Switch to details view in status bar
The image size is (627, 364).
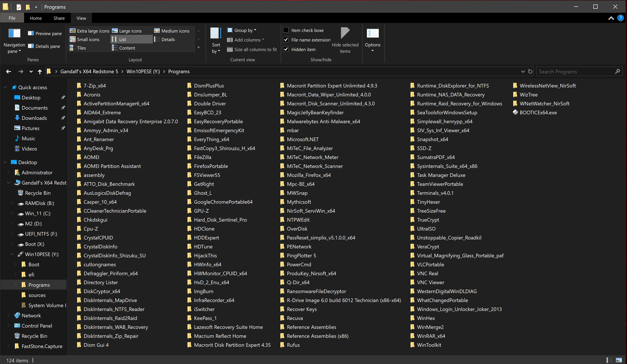(610, 360)
